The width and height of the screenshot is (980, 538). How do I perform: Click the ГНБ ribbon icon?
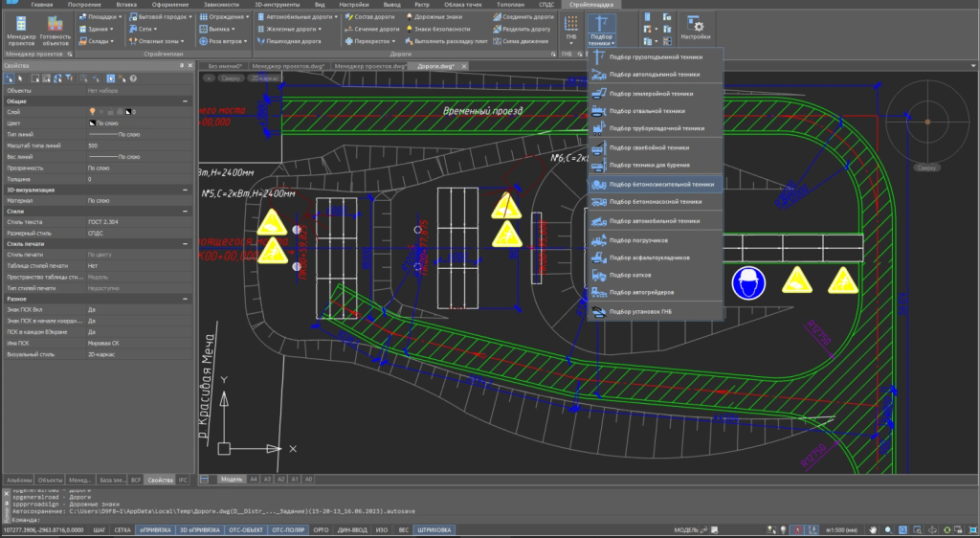571,25
